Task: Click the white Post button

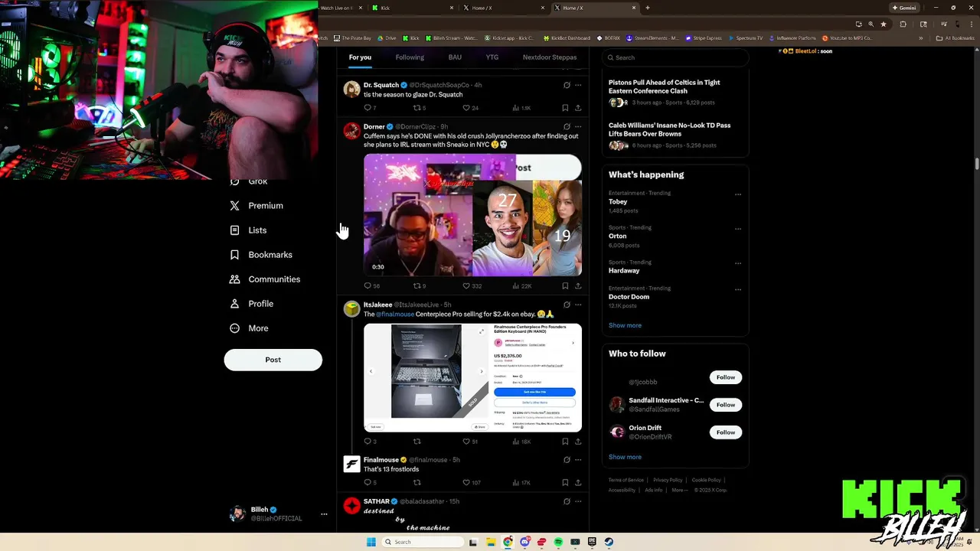Action: pos(273,360)
